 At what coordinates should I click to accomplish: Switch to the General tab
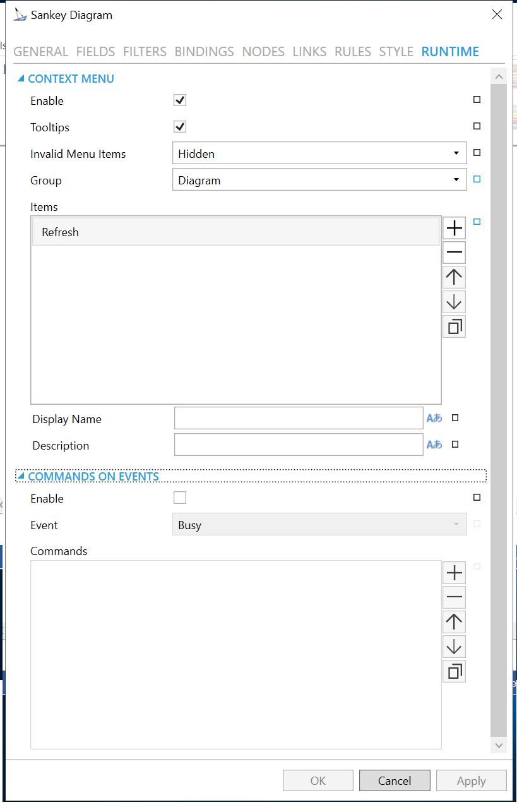[x=41, y=52]
